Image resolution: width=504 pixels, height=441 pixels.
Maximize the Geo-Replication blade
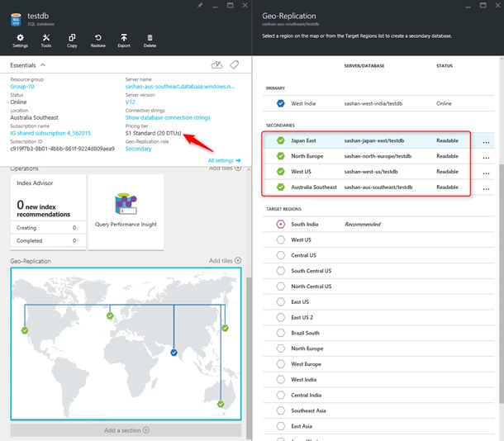coord(483,5)
